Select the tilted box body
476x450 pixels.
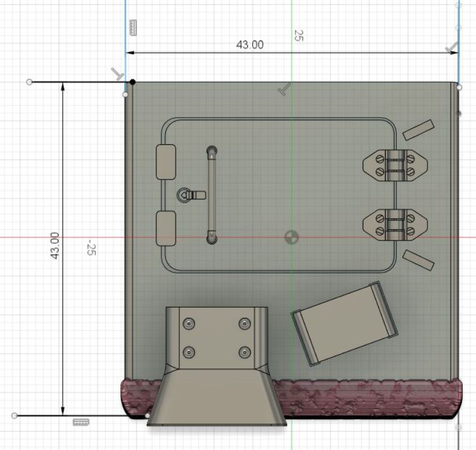(344, 324)
